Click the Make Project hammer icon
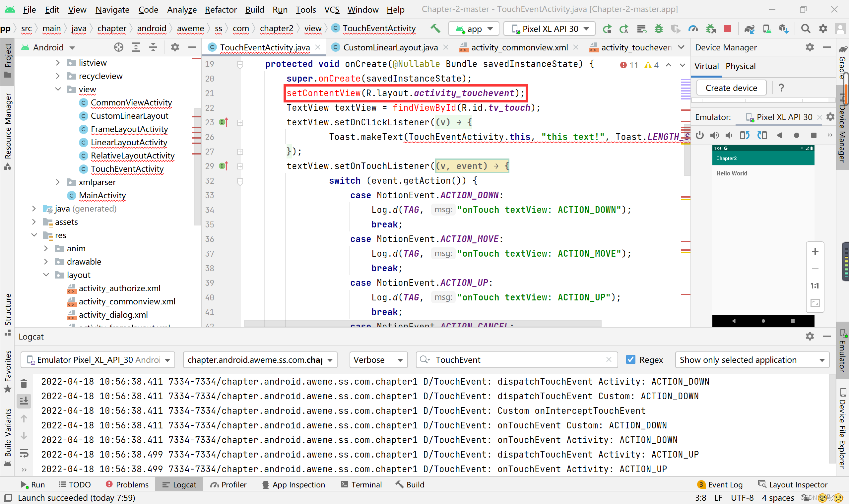 point(435,29)
